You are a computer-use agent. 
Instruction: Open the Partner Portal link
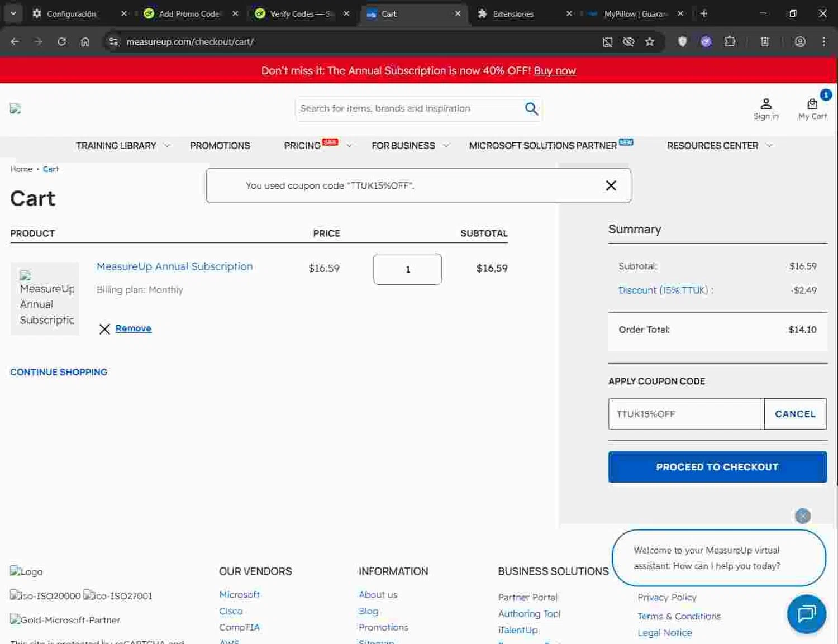[528, 597]
